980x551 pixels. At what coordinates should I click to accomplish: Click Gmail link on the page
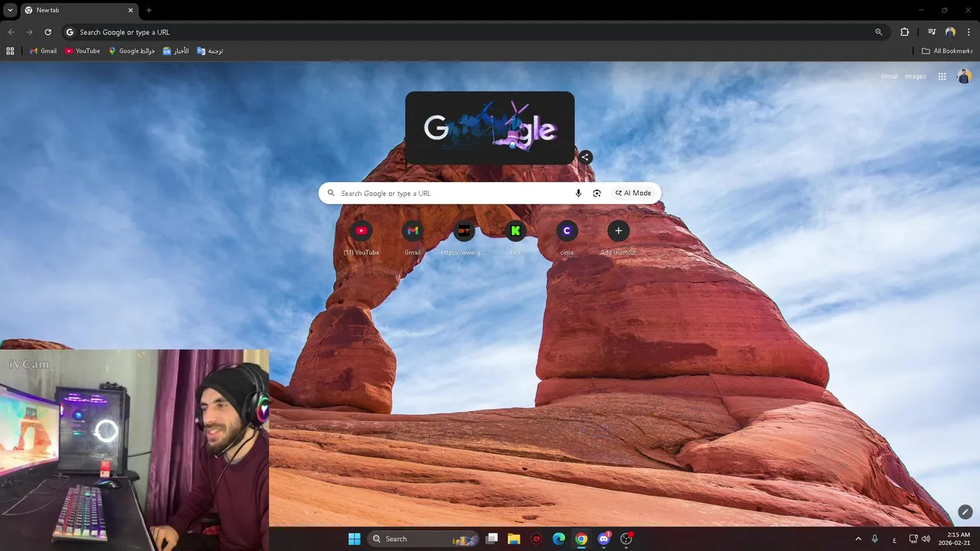pyautogui.click(x=889, y=77)
